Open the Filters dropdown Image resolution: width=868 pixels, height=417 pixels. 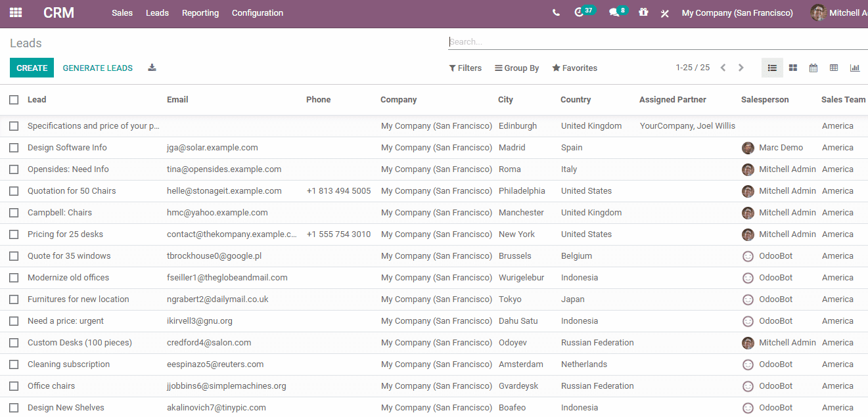[x=465, y=68]
